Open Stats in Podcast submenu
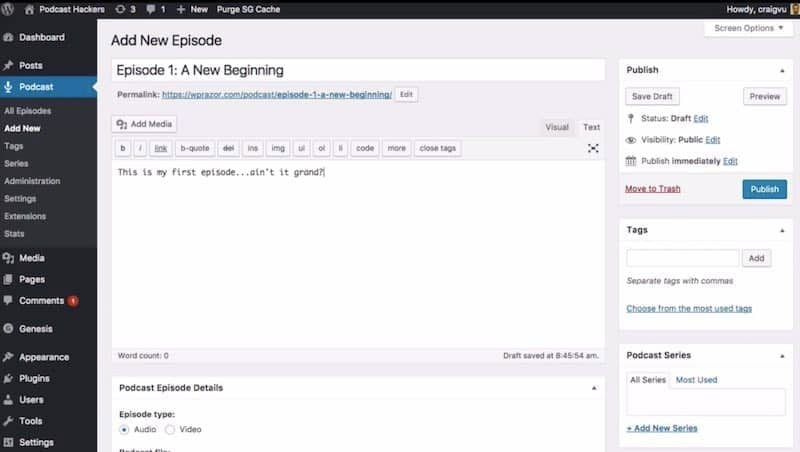 pos(14,234)
